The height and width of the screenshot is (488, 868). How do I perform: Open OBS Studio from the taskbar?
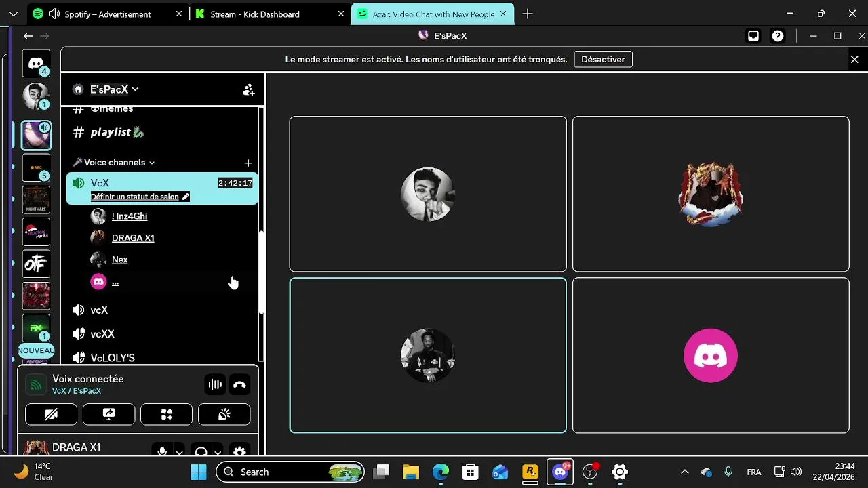point(590,472)
